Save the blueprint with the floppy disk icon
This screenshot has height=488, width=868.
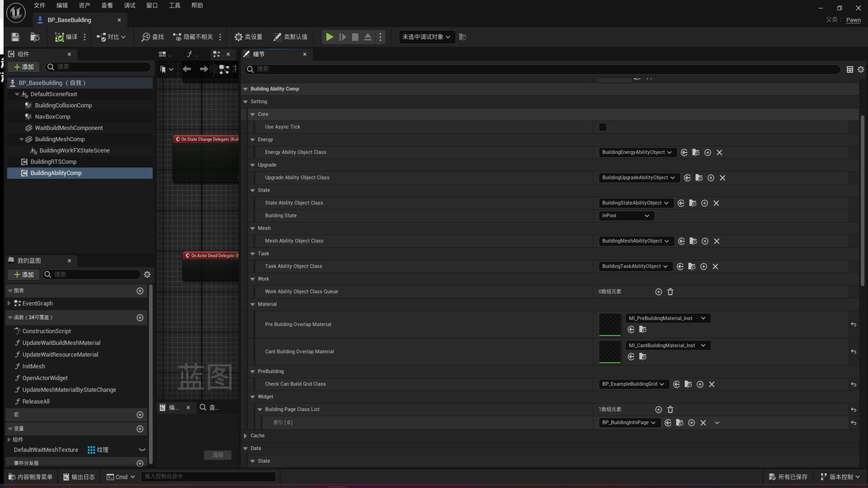[x=16, y=37]
